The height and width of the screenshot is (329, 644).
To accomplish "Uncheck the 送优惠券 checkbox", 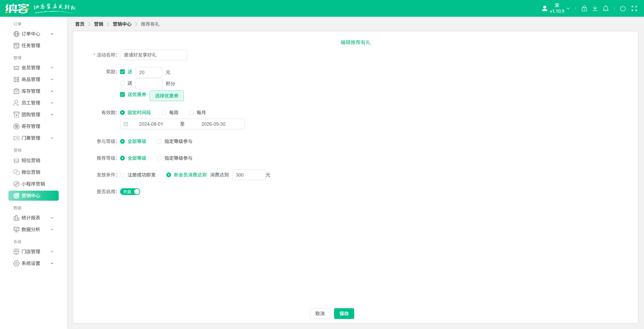I will (122, 94).
